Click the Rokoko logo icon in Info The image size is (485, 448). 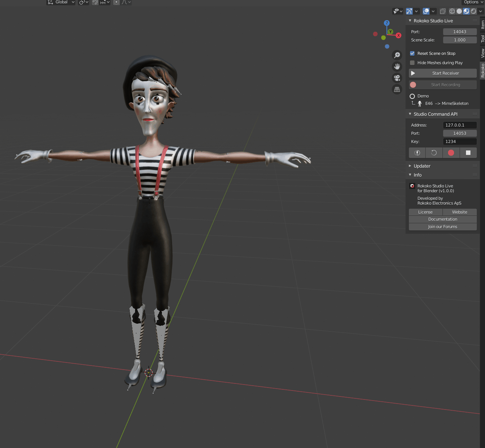412,186
